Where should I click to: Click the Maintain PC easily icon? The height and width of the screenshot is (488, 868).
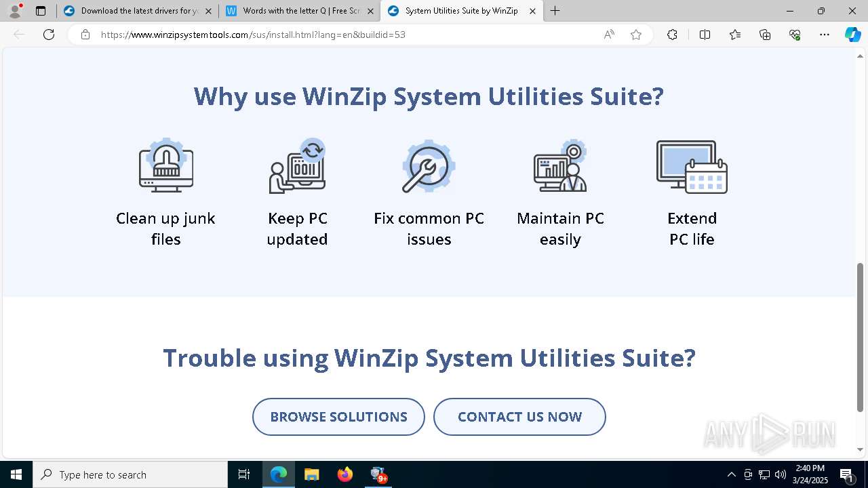pyautogui.click(x=560, y=166)
